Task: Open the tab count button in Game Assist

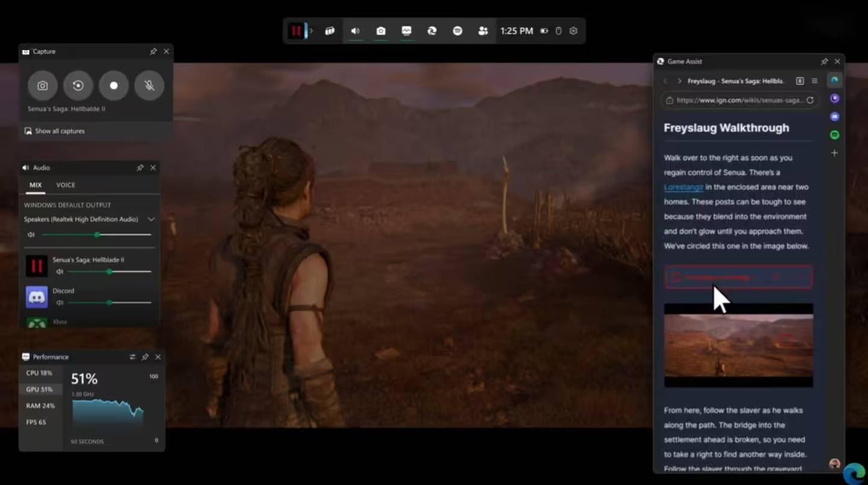Action: [x=800, y=81]
